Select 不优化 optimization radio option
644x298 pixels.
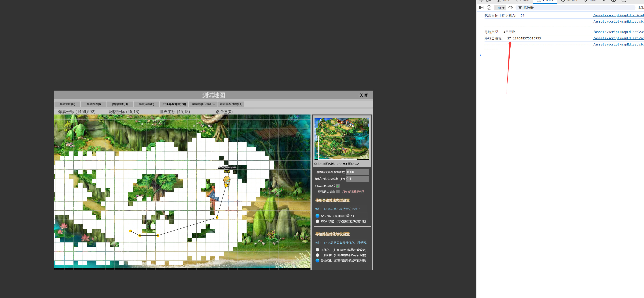pos(317,250)
